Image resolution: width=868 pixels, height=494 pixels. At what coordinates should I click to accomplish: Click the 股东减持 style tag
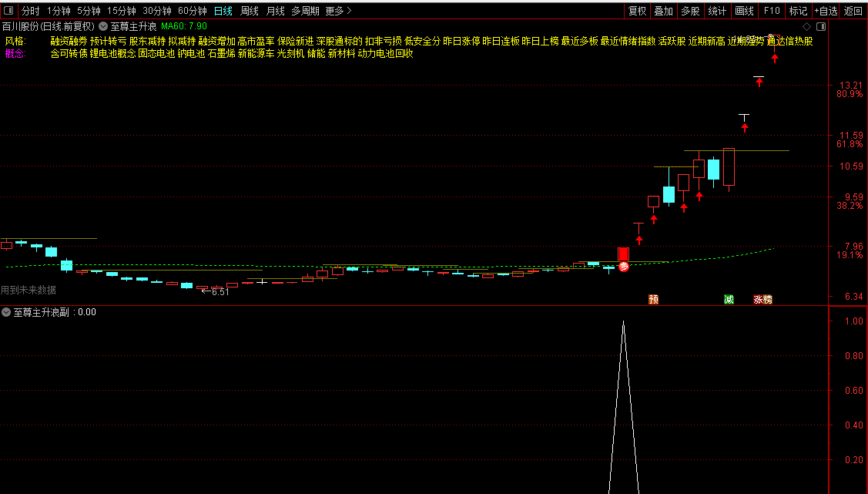(x=147, y=41)
